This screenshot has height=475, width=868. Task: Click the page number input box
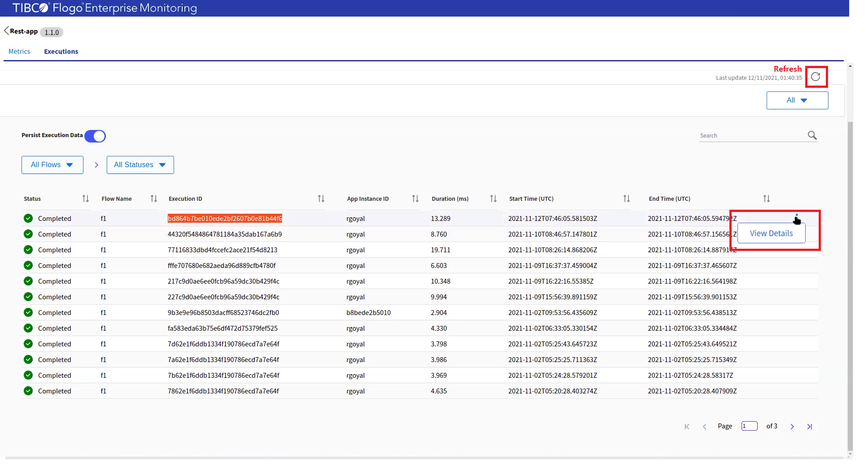pyautogui.click(x=749, y=426)
